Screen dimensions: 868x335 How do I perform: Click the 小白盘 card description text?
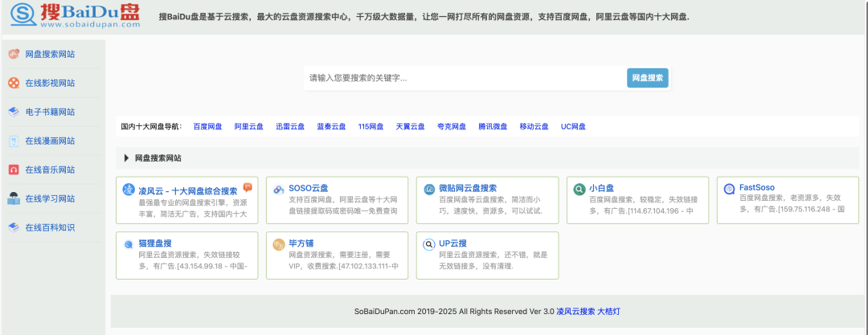[641, 205]
